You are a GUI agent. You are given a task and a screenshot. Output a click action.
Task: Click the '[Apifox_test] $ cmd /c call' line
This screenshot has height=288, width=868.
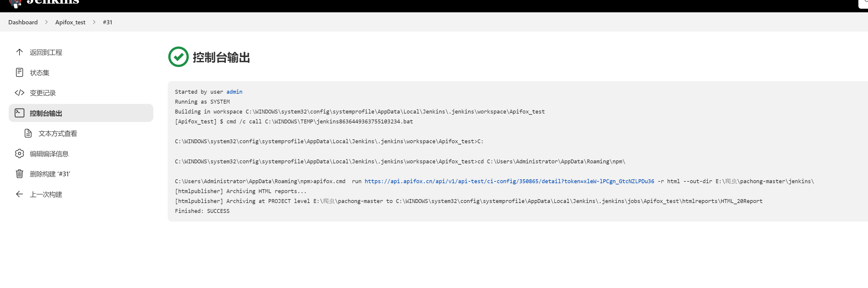click(294, 121)
